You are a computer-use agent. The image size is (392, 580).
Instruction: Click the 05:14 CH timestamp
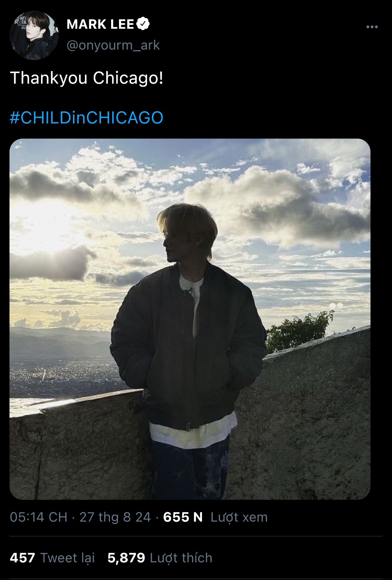(39, 517)
